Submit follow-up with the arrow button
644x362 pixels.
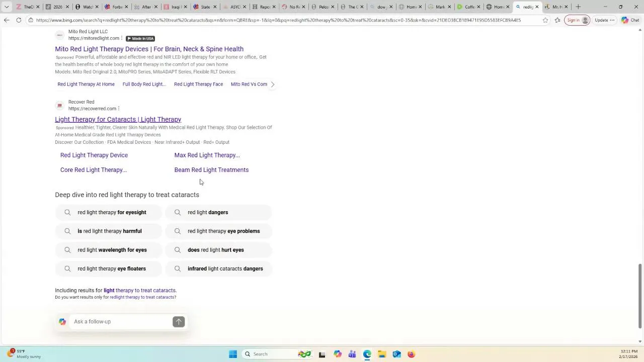[x=179, y=322]
